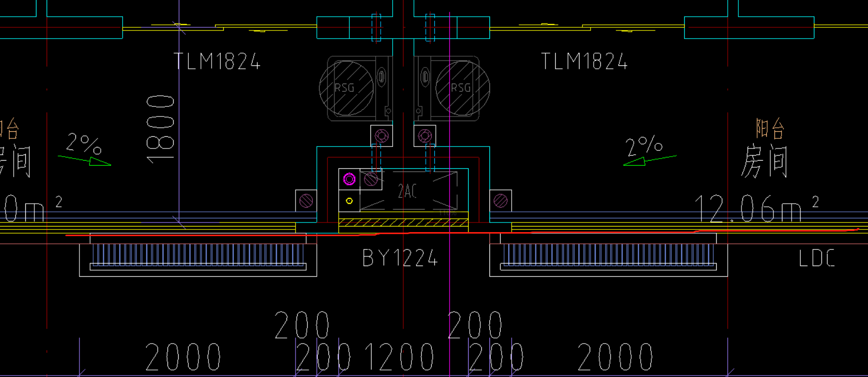Select the right TLM1824 door label

[585, 61]
